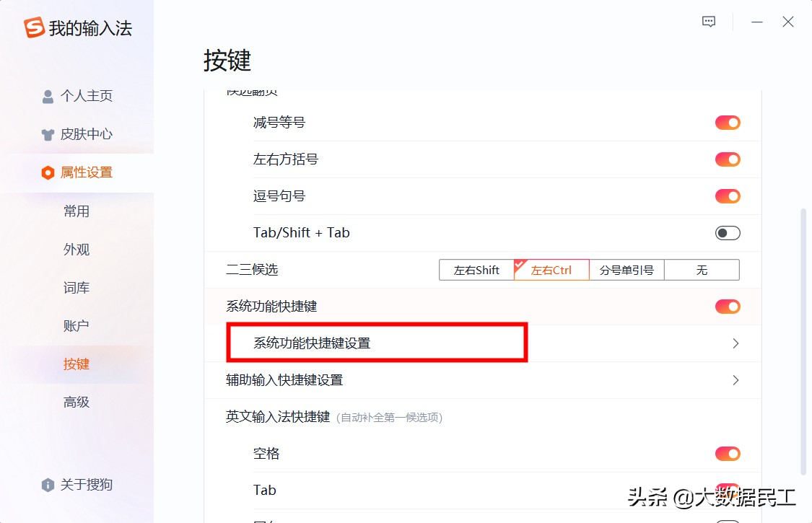Expand 辅助输入快捷键设置 chevron arrow
The width and height of the screenshot is (812, 523).
tap(735, 380)
